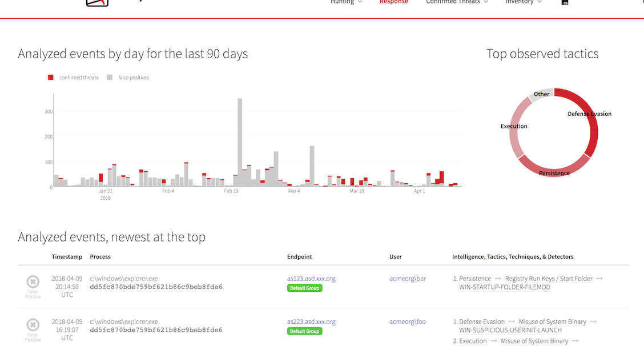Open WIN-STARTUP-FOLDER-FILEMOD detector
Viewport: 644px width, 346px height.
pos(505,287)
